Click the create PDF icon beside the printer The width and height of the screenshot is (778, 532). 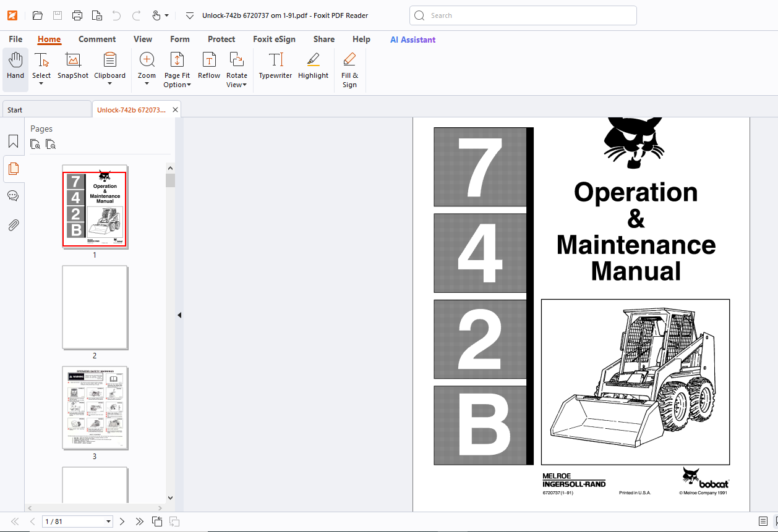(97, 15)
